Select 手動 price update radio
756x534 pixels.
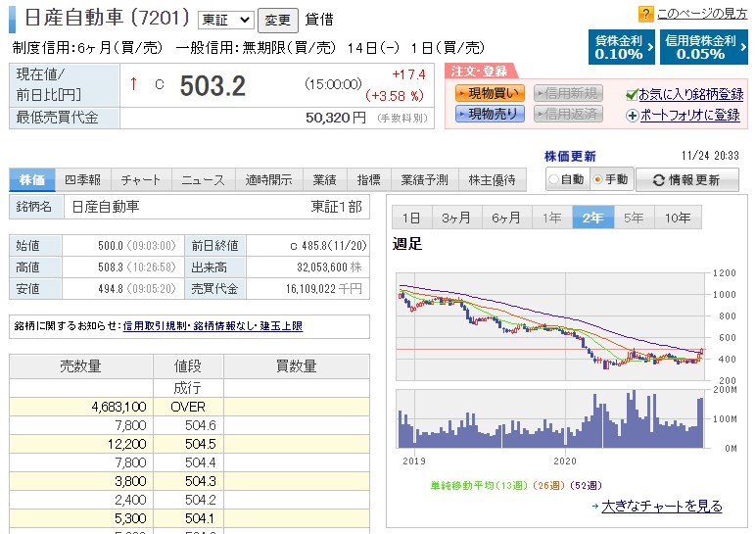coord(598,179)
